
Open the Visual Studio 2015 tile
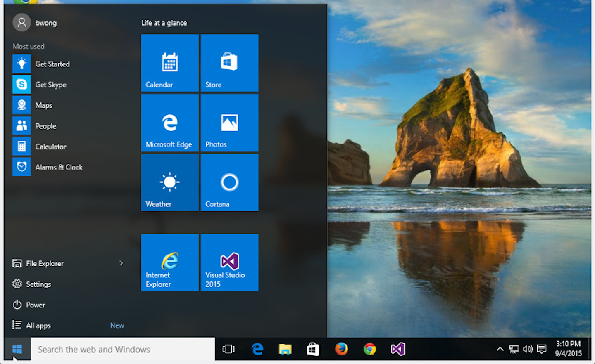(229, 262)
